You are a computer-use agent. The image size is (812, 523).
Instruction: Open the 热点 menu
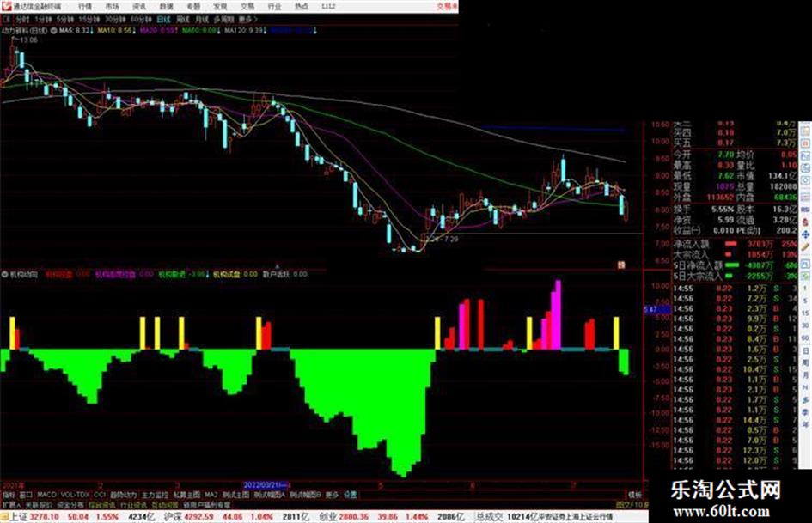[301, 7]
